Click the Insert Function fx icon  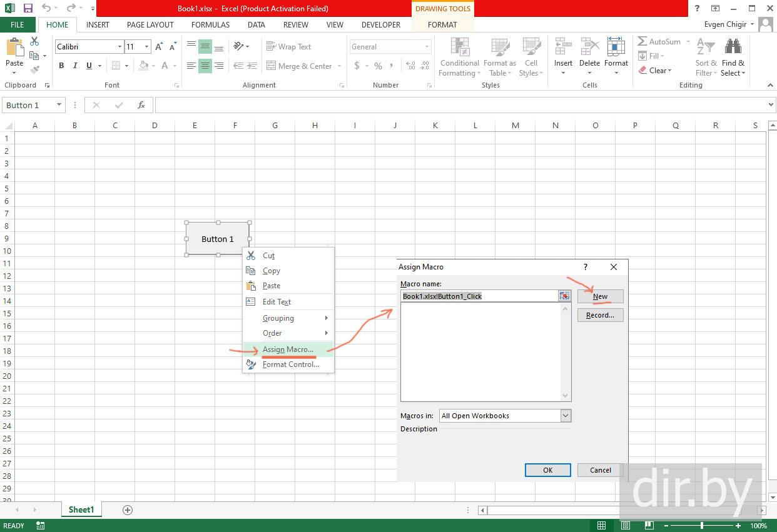tap(141, 105)
